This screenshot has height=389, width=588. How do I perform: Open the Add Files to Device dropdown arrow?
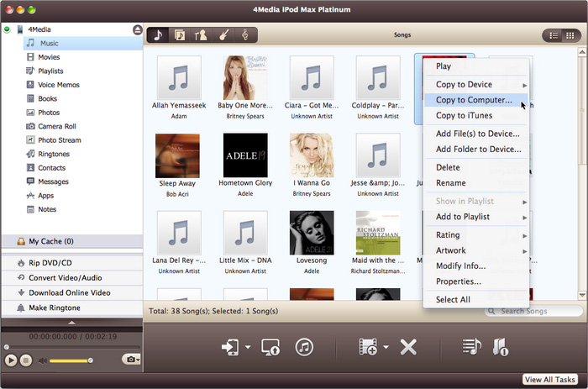[x=386, y=347]
